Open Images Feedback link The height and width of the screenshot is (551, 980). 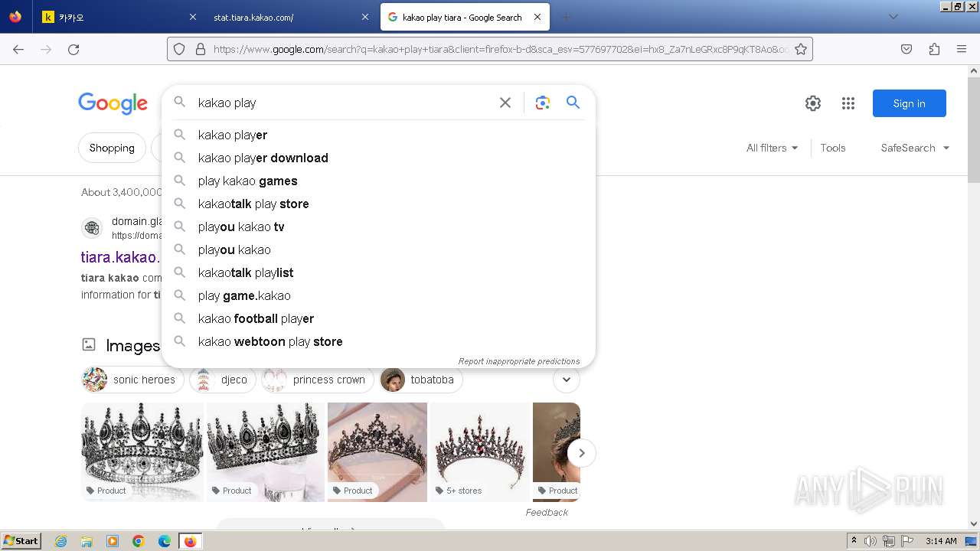point(547,512)
